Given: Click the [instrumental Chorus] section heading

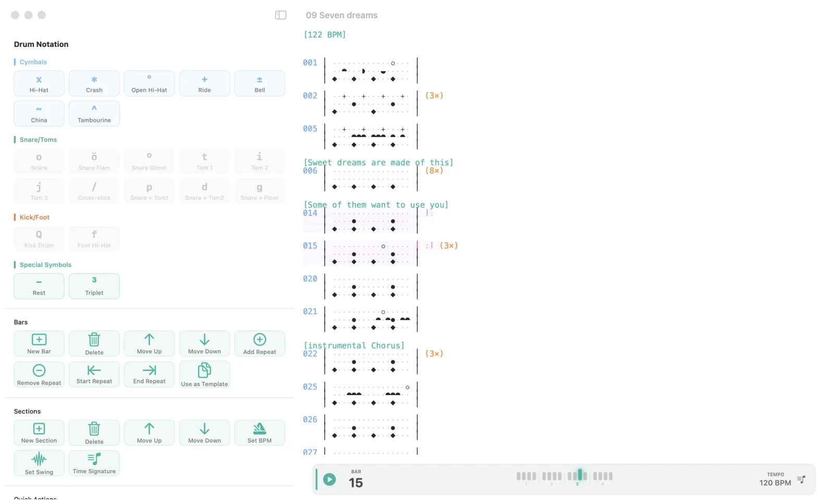Looking at the screenshot, I should click(x=354, y=345).
